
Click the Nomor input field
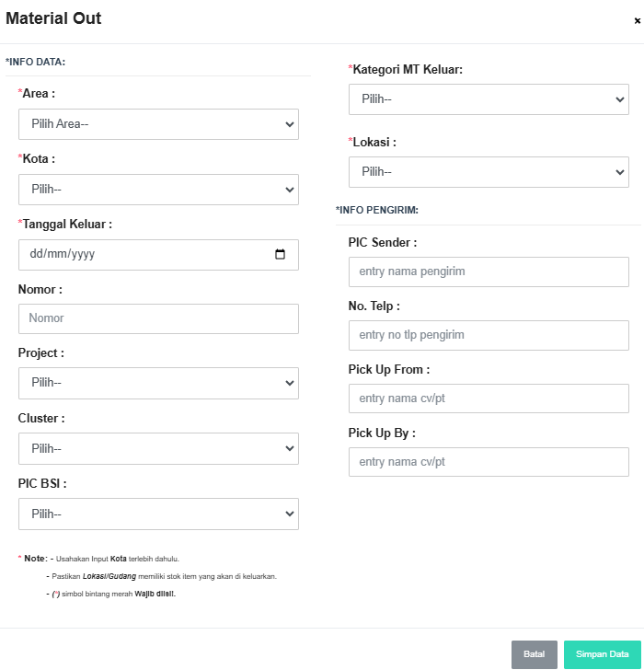click(x=158, y=318)
